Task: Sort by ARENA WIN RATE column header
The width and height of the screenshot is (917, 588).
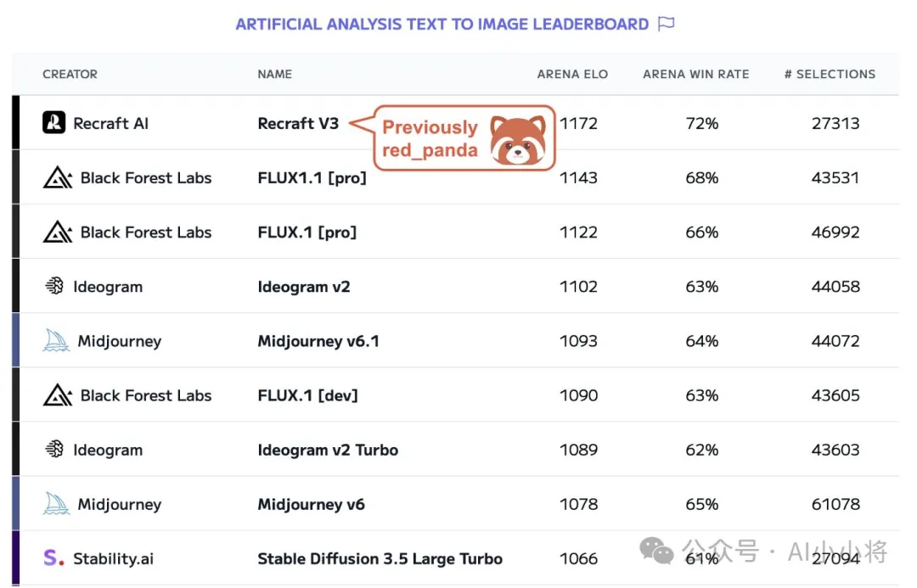Action: 696,74
